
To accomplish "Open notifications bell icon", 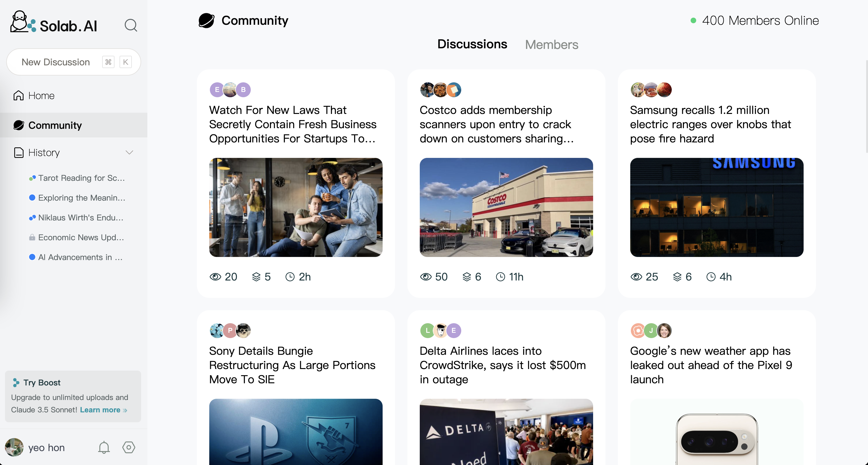I will pos(104,447).
